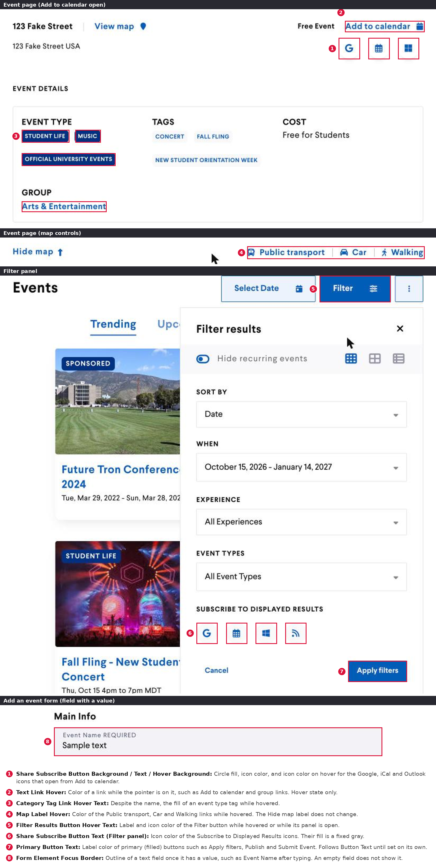
Task: Subscribe via Outlook icon in Filter panel
Action: (x=266, y=633)
